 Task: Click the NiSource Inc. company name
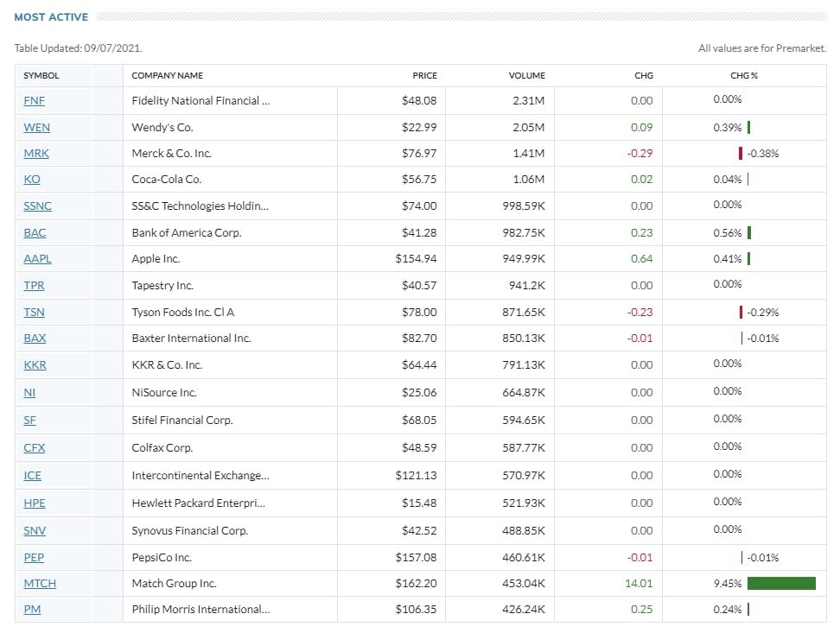click(x=164, y=393)
